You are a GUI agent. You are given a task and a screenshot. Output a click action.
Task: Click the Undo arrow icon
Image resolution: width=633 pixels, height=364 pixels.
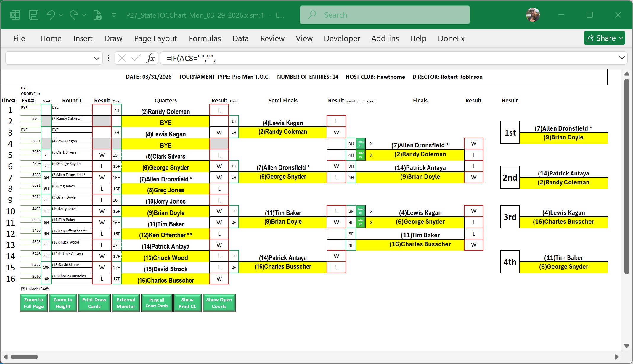pos(51,15)
